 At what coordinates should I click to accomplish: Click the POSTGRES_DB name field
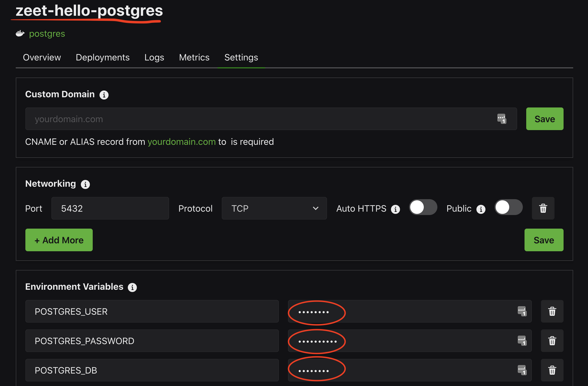click(x=152, y=370)
